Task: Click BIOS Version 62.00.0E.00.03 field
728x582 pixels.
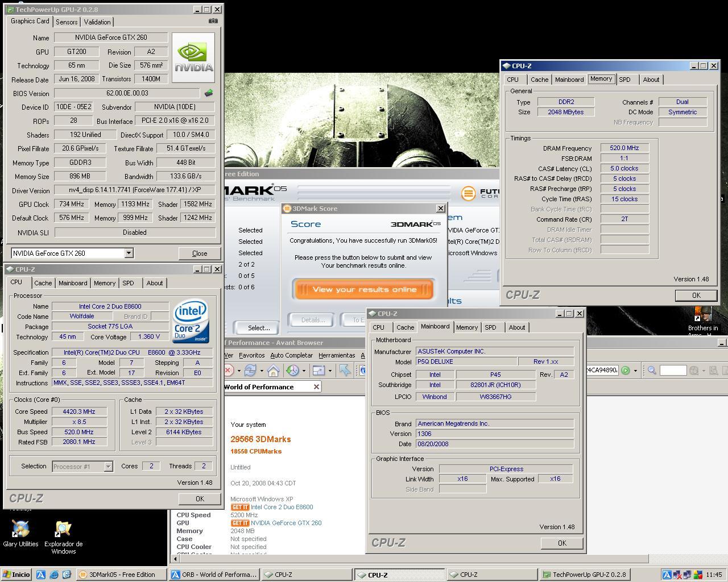Action: click(x=127, y=93)
